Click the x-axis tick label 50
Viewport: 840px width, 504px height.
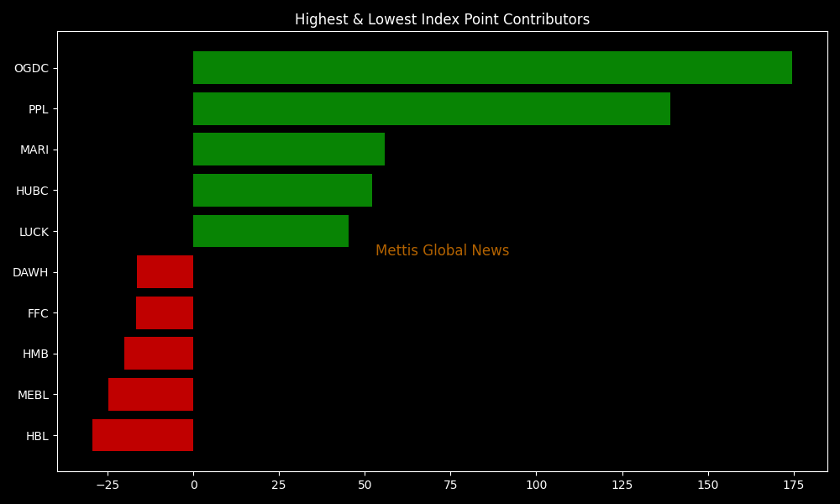(x=365, y=486)
